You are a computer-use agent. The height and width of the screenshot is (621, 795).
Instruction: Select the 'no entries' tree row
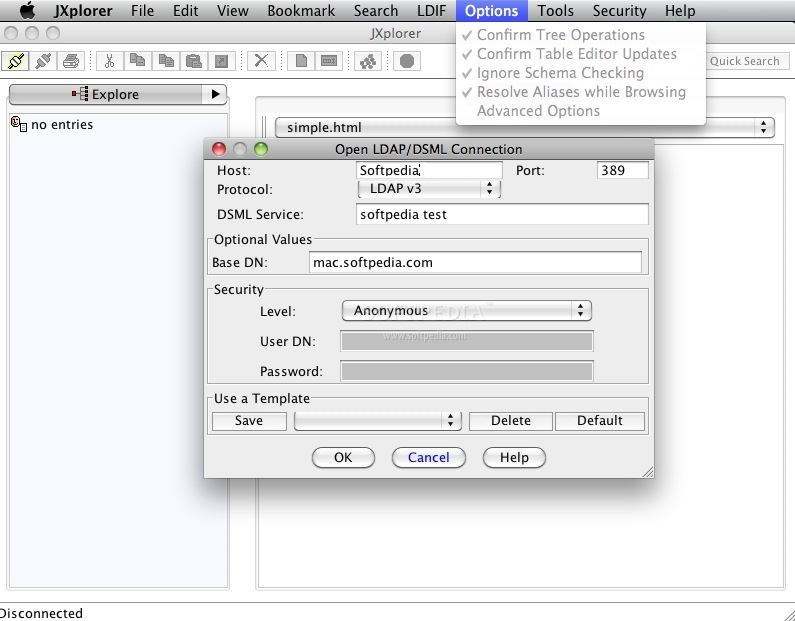(x=52, y=124)
